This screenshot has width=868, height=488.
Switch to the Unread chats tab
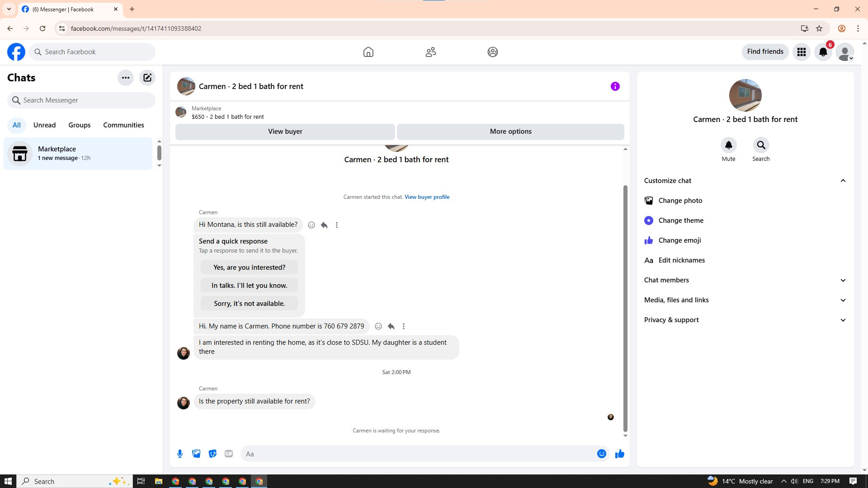[44, 125]
